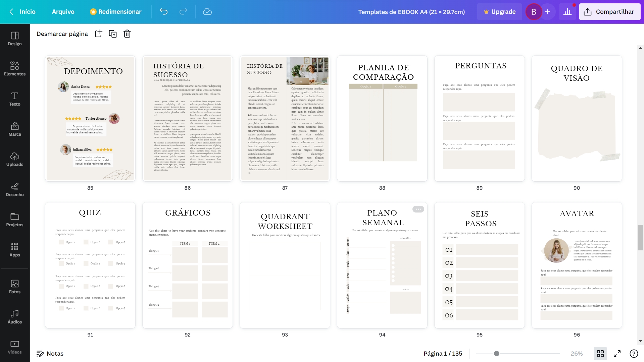Viewport: 644px width, 362px height.
Task: Adjust the zoom slider handle
Action: tap(497, 354)
